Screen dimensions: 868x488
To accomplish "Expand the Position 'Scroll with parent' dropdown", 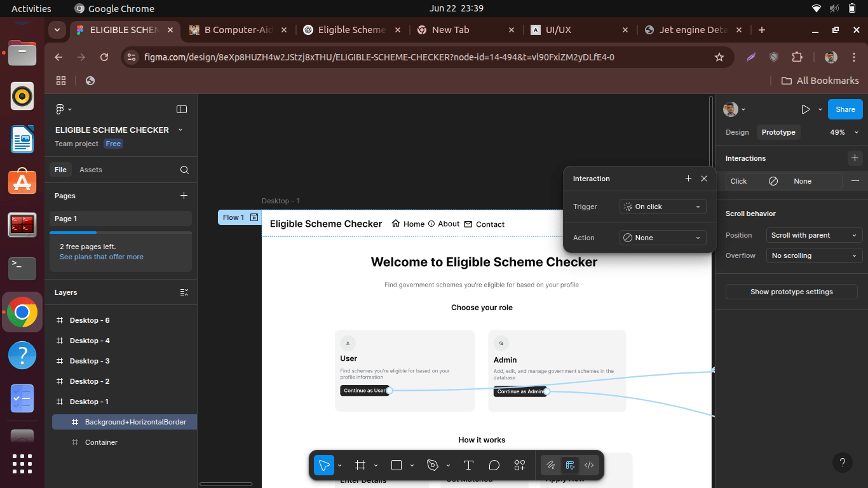I will pos(814,235).
